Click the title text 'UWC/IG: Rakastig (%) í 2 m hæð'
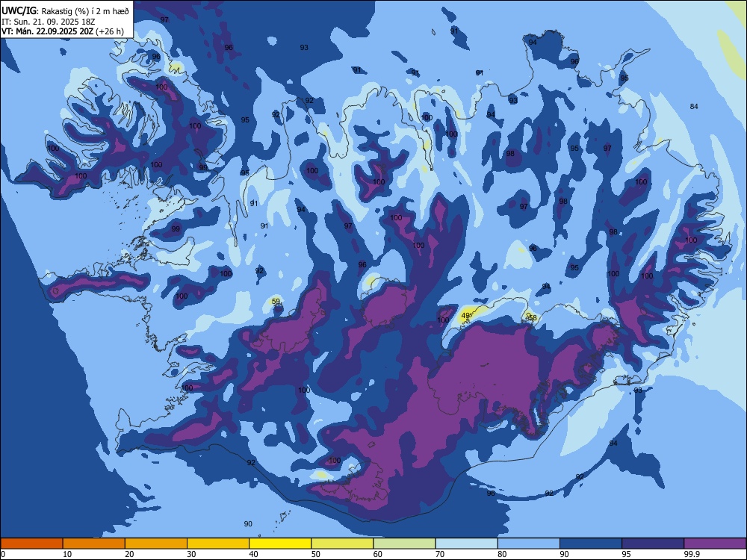747x560 pixels. (65, 11)
